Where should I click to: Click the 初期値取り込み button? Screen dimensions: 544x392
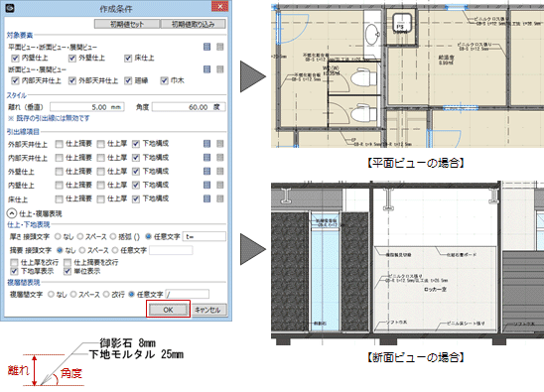click(194, 24)
